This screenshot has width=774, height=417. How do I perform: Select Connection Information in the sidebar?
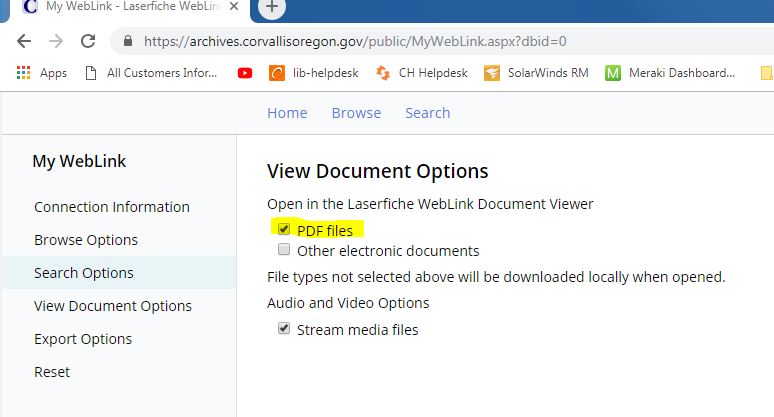click(112, 207)
